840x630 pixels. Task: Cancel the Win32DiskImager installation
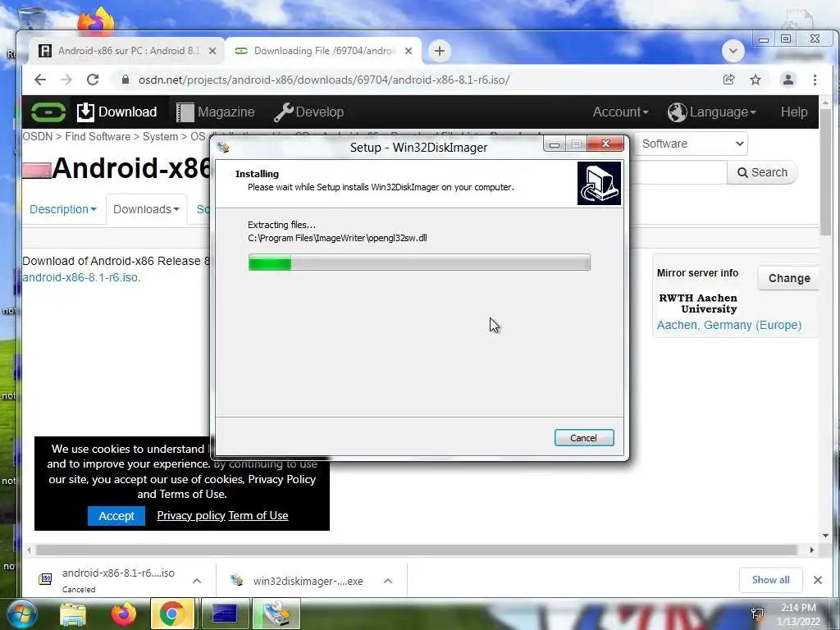[584, 438]
